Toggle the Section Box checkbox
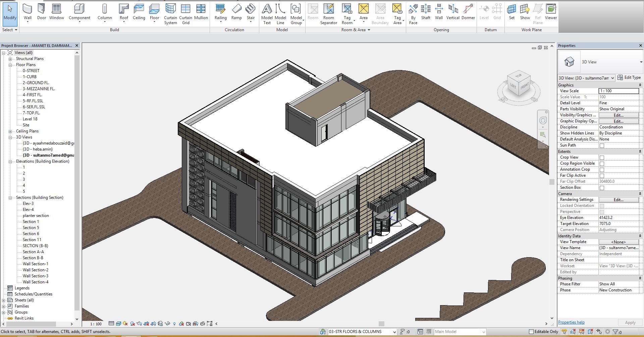Screen dimensions: 644x337 click(x=602, y=188)
